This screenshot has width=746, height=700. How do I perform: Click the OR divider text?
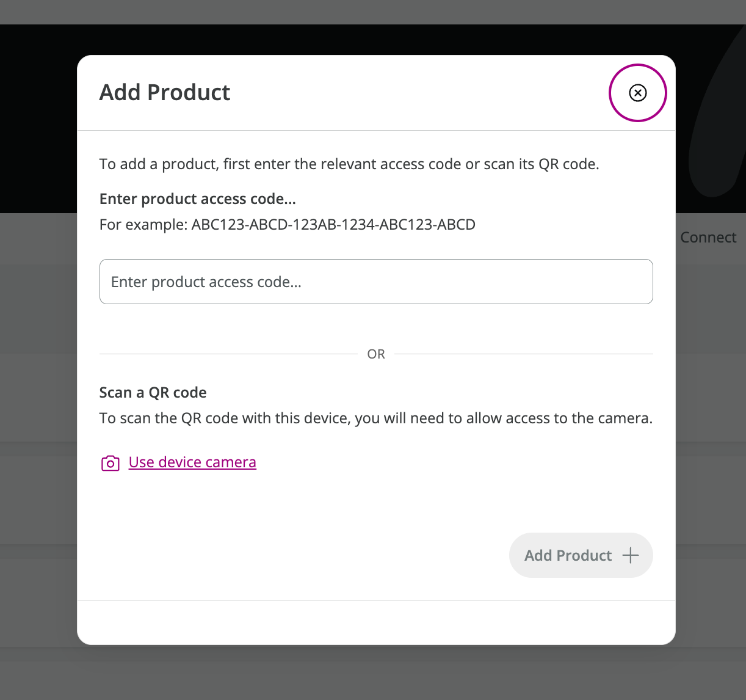tap(376, 354)
